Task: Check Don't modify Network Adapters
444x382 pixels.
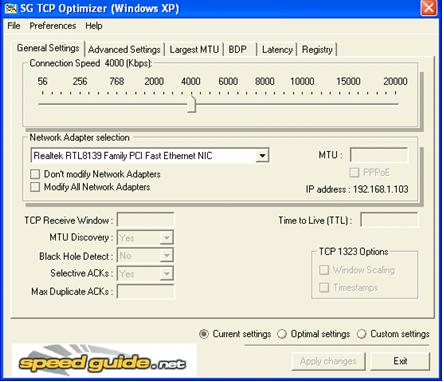Action: (35, 174)
